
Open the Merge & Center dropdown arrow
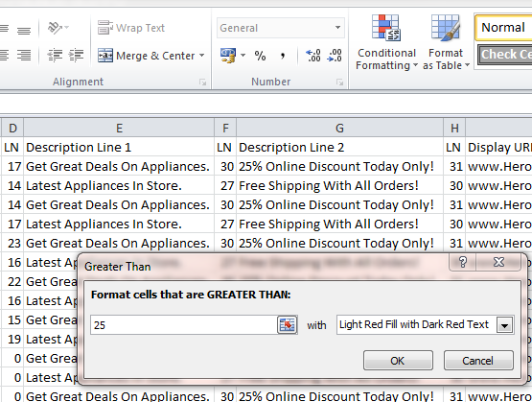[202, 56]
